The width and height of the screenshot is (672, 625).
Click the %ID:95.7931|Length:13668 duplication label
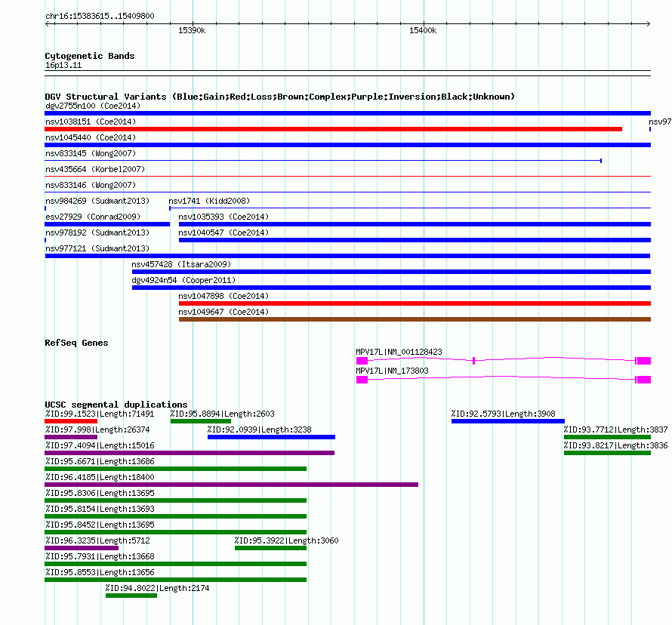point(100,556)
